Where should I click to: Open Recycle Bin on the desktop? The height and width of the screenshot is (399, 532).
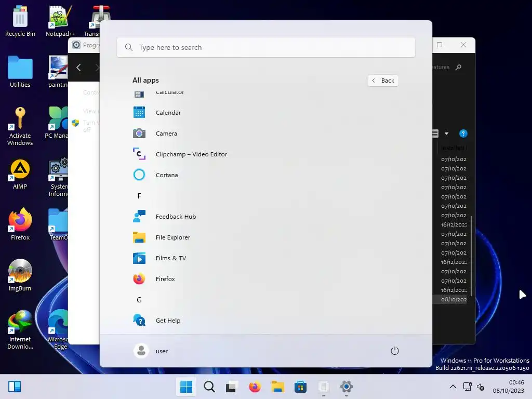click(20, 21)
